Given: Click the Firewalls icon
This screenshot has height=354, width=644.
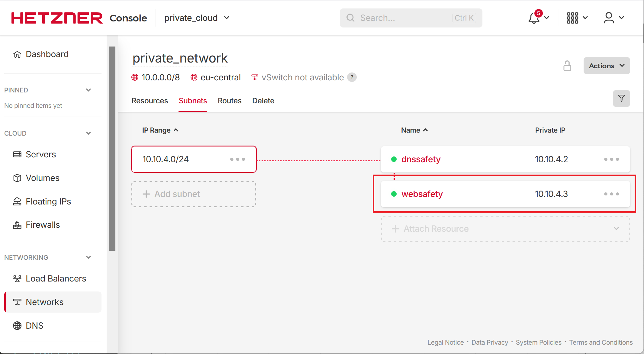Looking at the screenshot, I should click(x=17, y=225).
